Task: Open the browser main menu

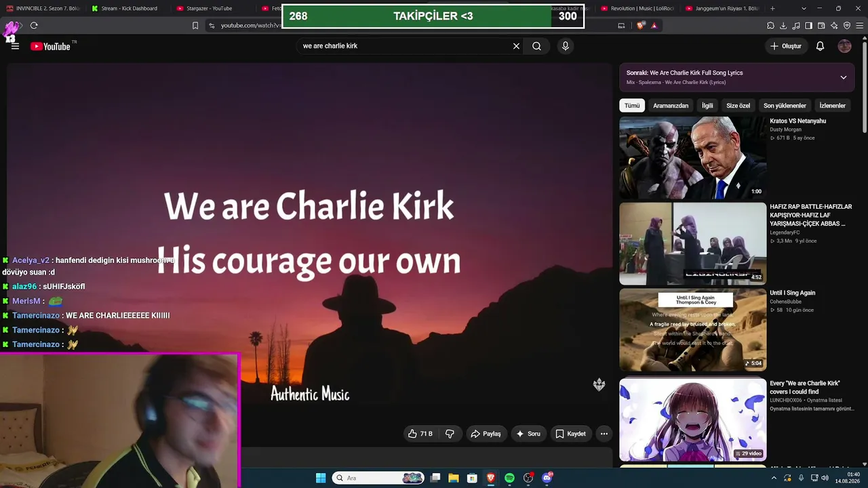Action: (x=859, y=26)
